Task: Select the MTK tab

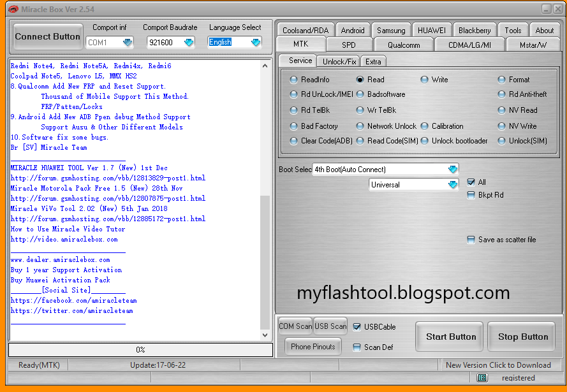Action: pyautogui.click(x=301, y=44)
